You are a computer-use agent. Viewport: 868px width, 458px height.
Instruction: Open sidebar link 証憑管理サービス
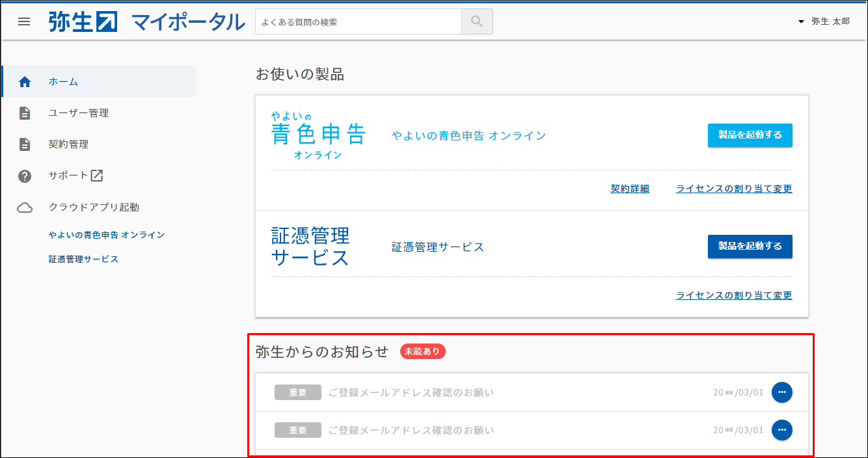click(x=83, y=259)
